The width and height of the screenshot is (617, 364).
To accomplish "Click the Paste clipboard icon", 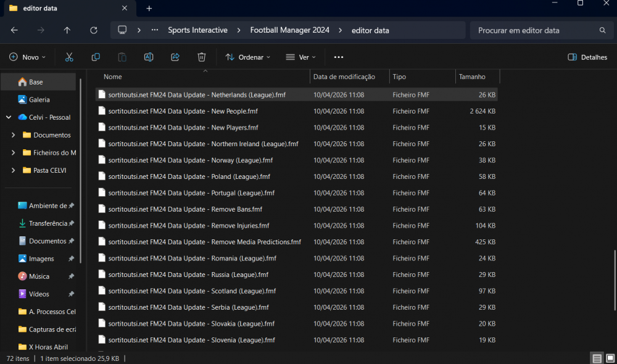I will coord(122,57).
